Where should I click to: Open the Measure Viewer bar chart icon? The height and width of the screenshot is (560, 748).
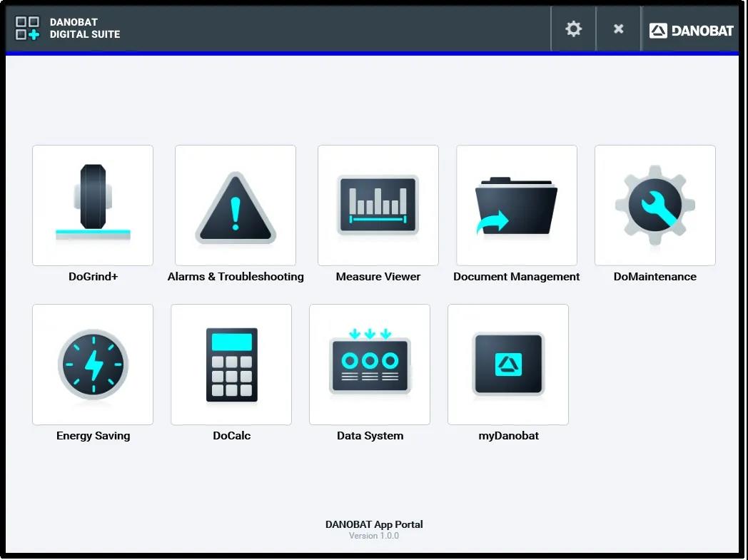point(378,205)
